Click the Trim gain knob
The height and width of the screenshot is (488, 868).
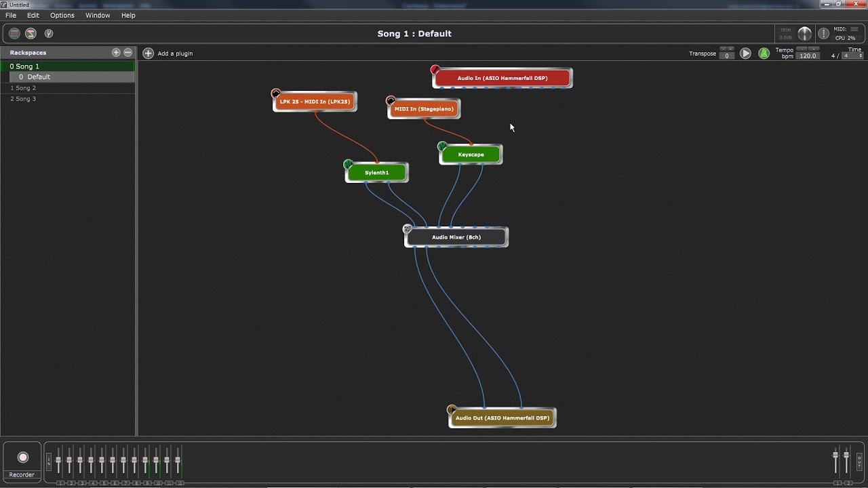tap(804, 33)
